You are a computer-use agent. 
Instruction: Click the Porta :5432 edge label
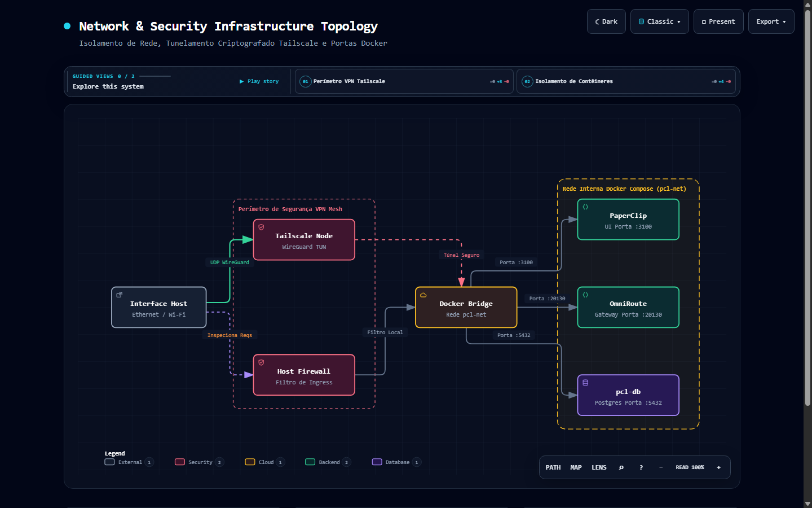[514, 335]
